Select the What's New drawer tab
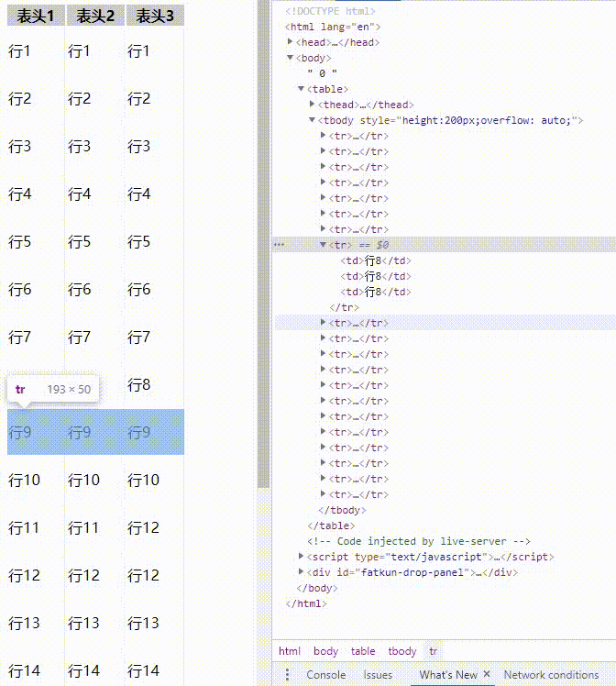This screenshot has height=686, width=616. click(448, 675)
